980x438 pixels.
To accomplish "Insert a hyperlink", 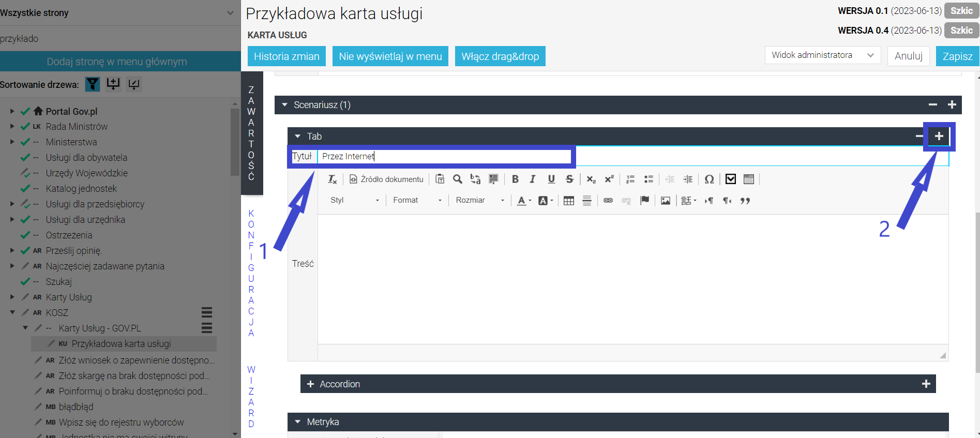I will [608, 201].
